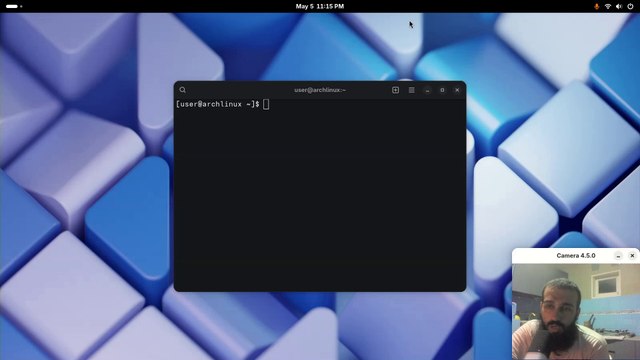
Task: Click the volume icon in top bar
Action: 619,6
